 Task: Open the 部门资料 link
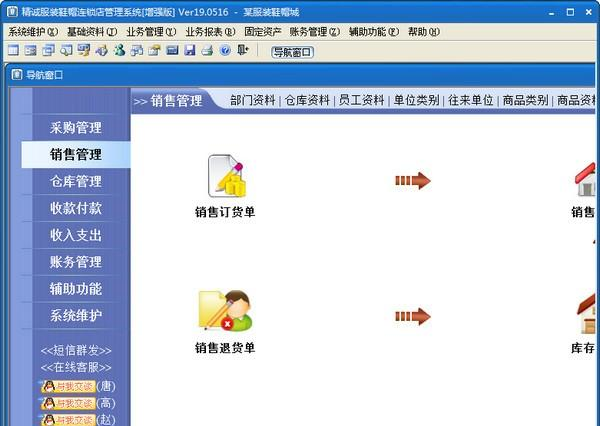click(253, 100)
